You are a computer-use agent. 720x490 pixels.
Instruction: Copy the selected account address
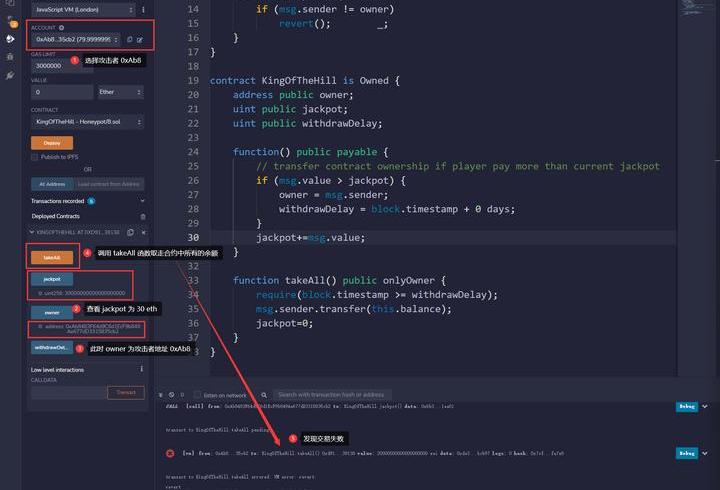(129, 40)
